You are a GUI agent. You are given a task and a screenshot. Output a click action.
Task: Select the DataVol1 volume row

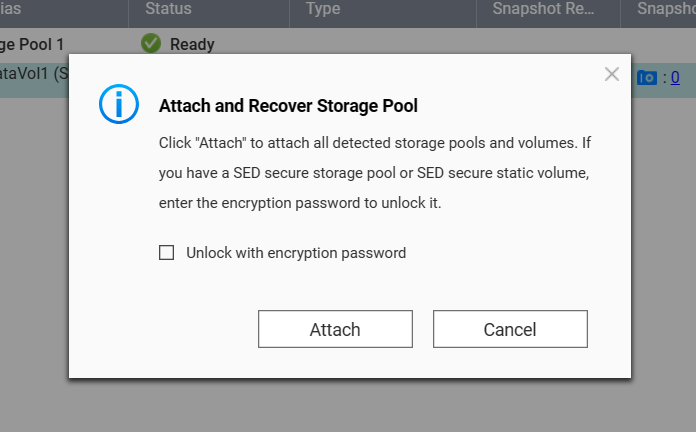tap(30, 75)
